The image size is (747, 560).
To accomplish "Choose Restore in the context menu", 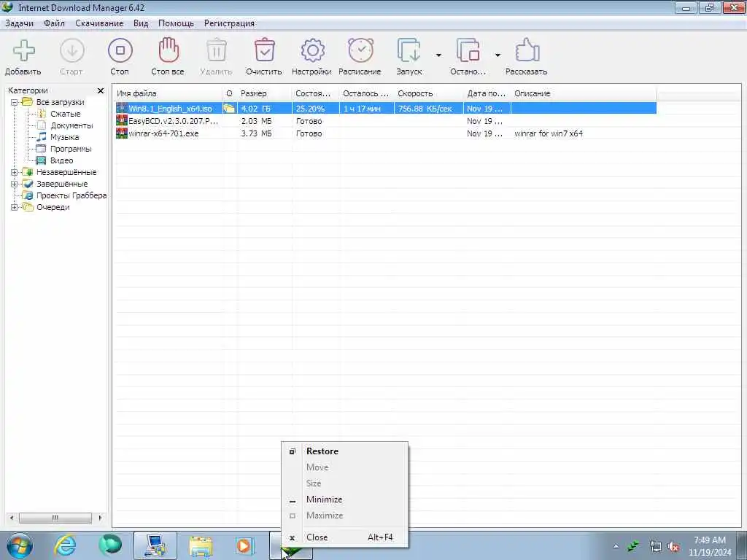I will point(345,451).
